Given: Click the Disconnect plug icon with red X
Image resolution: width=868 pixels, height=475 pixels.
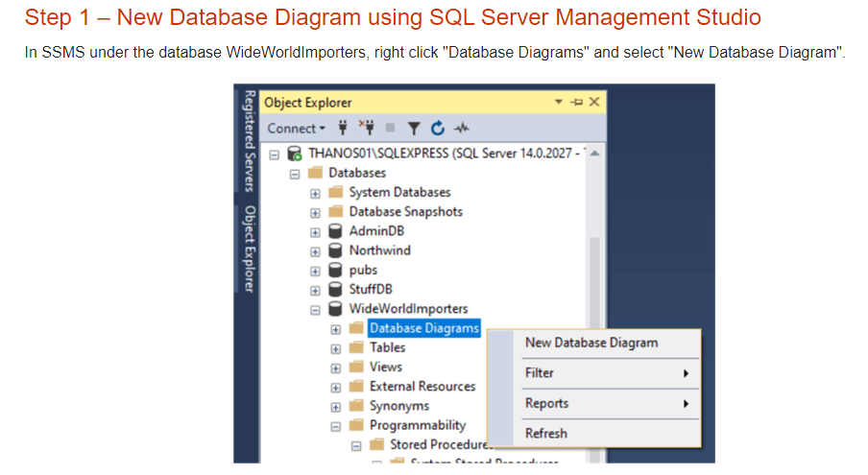Looking at the screenshot, I should (x=367, y=128).
